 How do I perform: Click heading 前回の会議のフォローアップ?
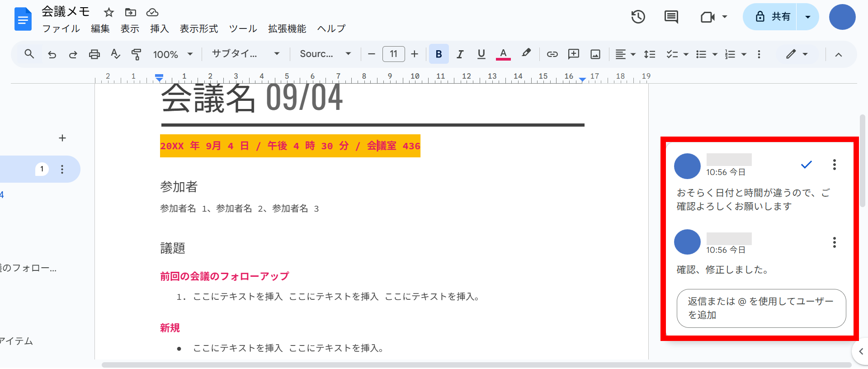pyautogui.click(x=225, y=276)
